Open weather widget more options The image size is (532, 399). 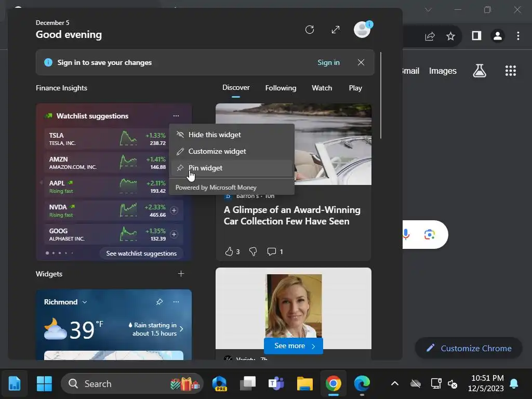pos(176,302)
